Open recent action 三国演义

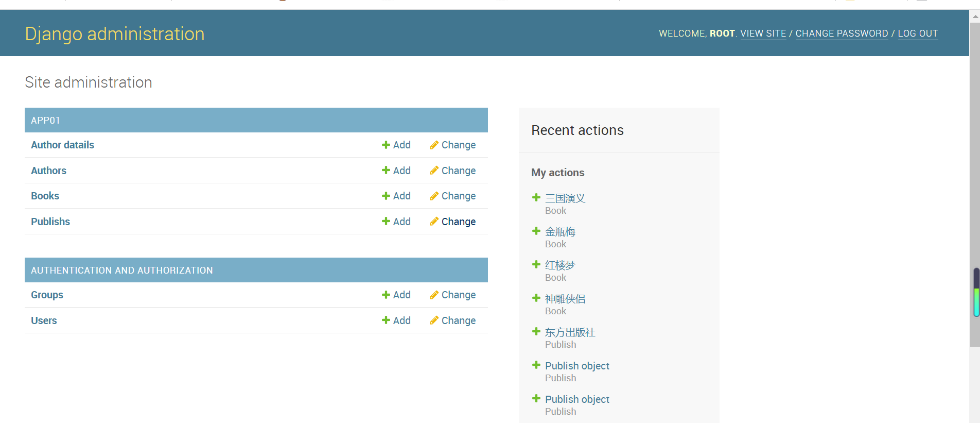click(x=565, y=198)
